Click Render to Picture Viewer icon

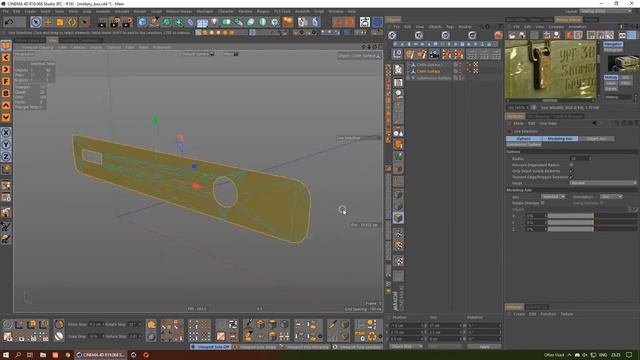tap(115, 22)
